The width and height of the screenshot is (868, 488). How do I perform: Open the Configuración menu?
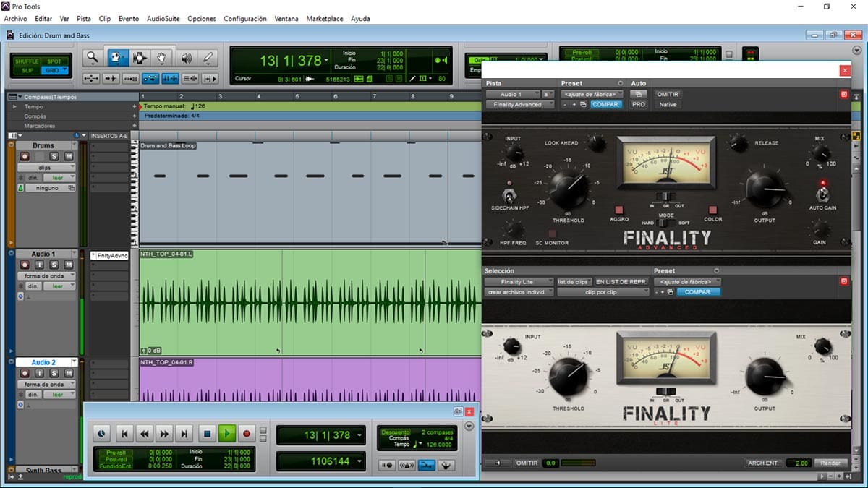tap(245, 18)
